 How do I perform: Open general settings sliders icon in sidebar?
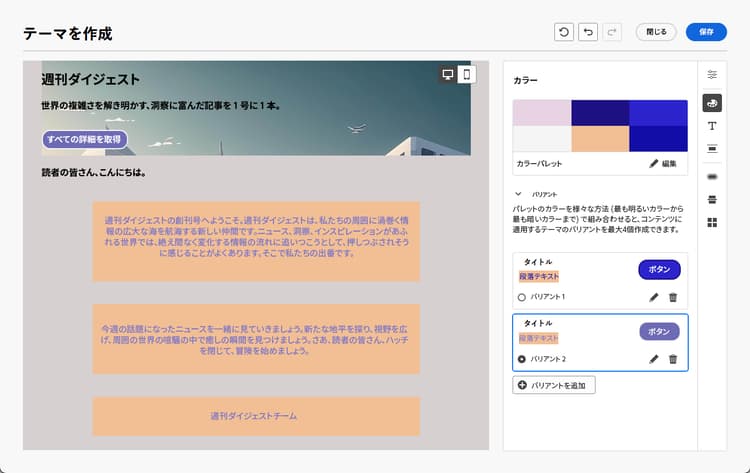[712, 75]
